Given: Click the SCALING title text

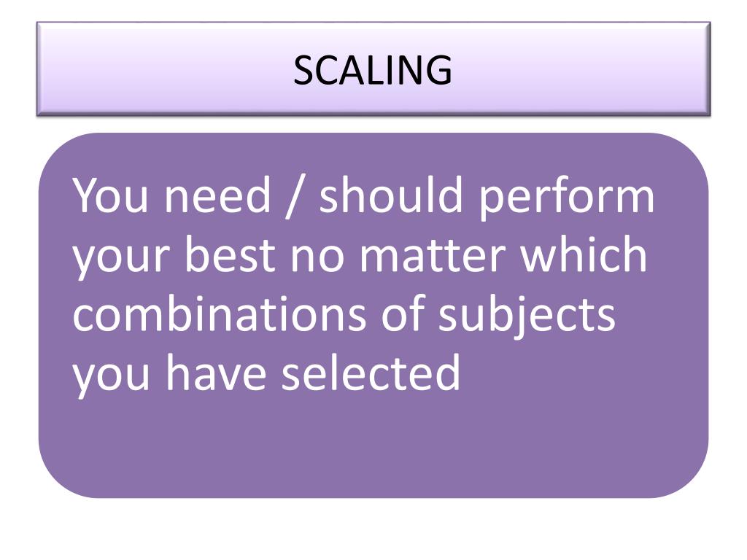Looking at the screenshot, I should click(373, 70).
